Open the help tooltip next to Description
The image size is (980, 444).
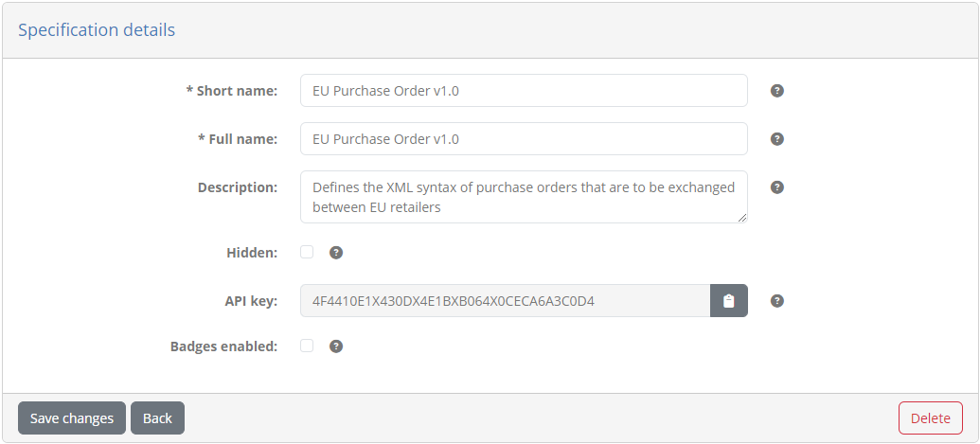[776, 187]
